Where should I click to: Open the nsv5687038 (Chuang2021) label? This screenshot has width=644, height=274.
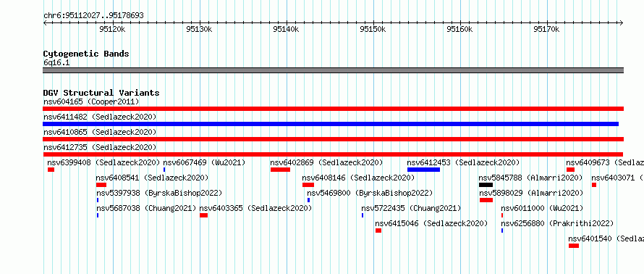pos(147,208)
